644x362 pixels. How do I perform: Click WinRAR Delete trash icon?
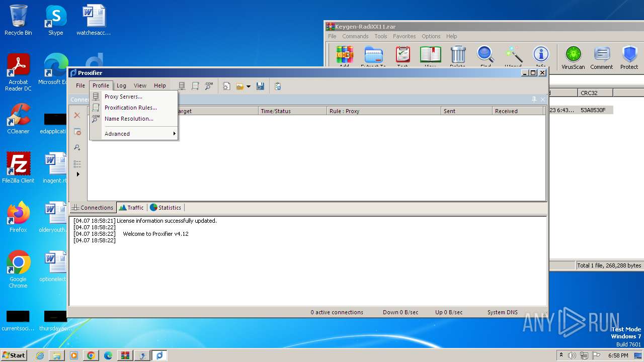(458, 56)
